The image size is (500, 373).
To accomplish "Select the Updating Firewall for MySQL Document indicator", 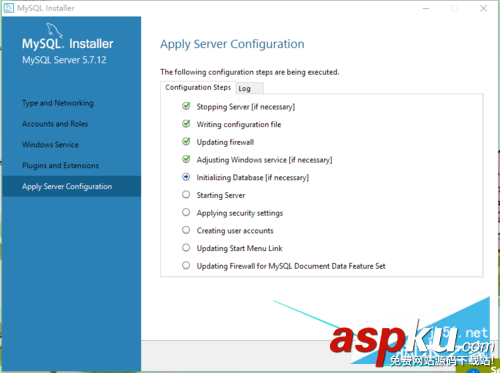I will (186, 265).
